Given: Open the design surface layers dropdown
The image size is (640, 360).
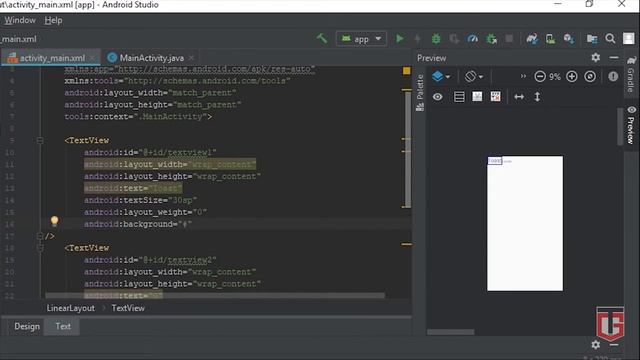Looking at the screenshot, I should [441, 76].
